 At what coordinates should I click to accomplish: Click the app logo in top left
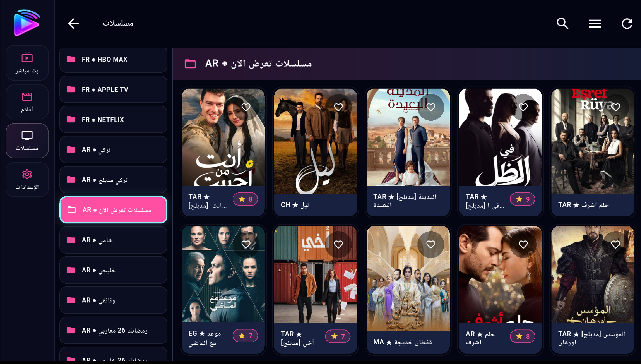tap(27, 23)
